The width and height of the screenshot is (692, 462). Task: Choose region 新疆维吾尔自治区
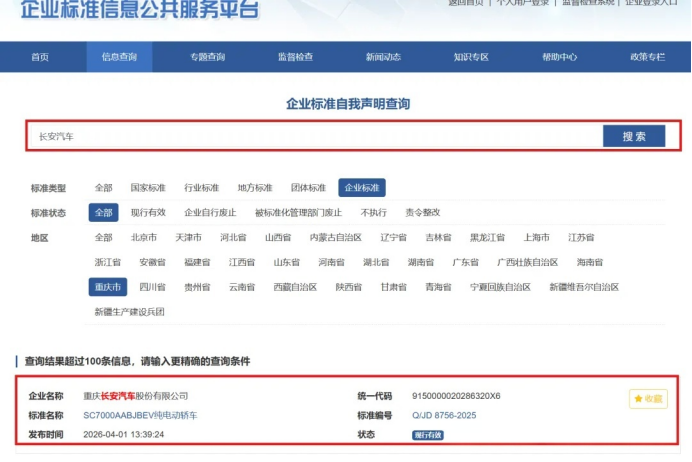584,287
